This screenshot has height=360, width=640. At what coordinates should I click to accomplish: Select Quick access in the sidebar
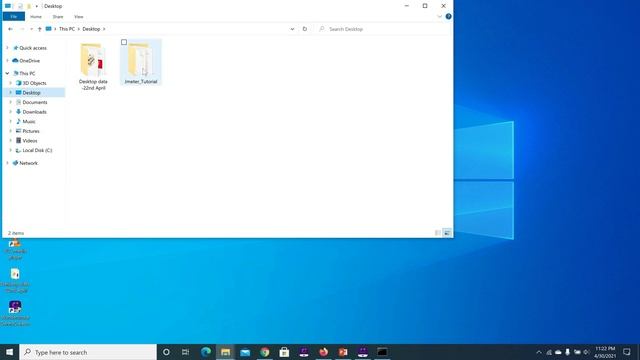(33, 48)
